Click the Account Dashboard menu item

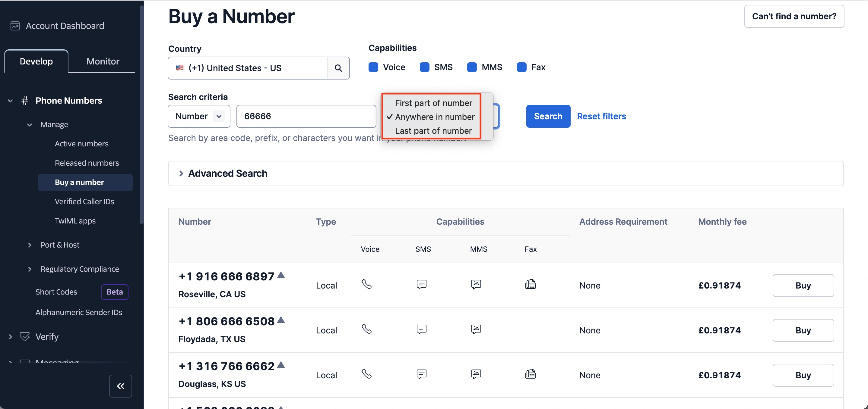pyautogui.click(x=66, y=25)
